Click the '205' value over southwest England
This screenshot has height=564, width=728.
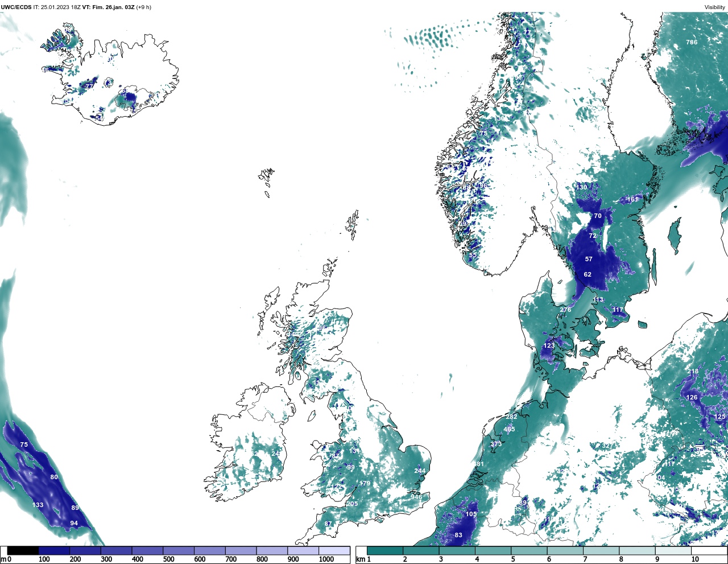coord(353,504)
